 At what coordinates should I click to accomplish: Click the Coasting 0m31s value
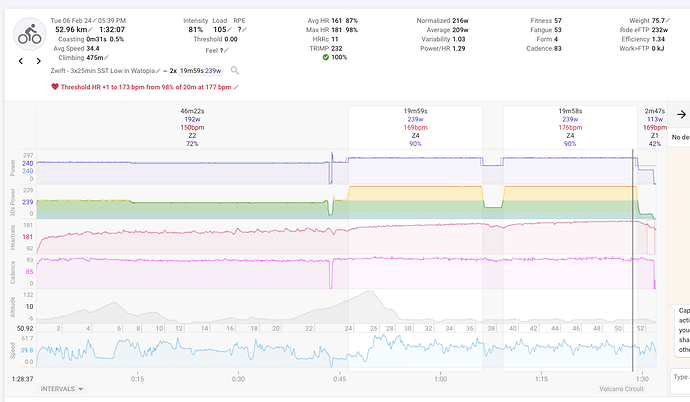pyautogui.click(x=96, y=39)
